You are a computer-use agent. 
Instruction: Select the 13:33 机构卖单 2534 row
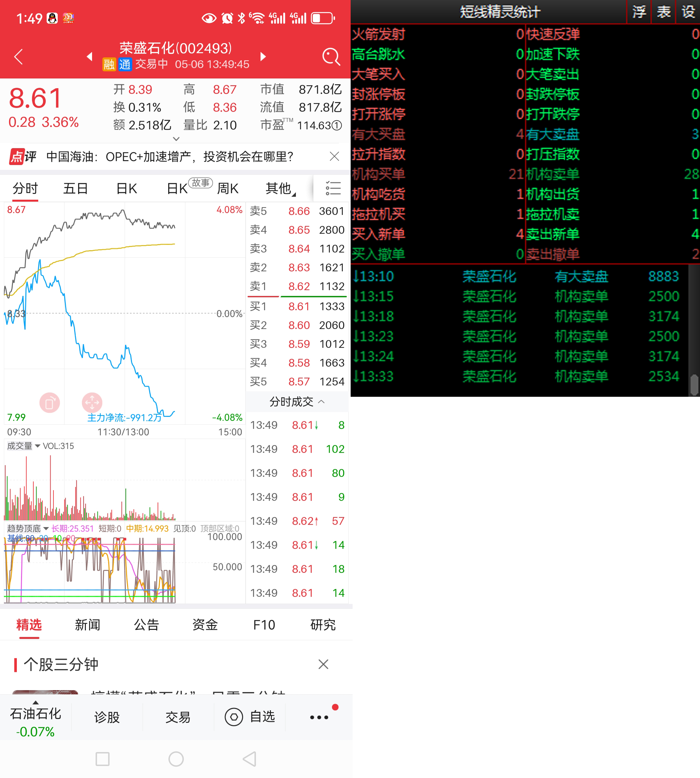point(519,376)
